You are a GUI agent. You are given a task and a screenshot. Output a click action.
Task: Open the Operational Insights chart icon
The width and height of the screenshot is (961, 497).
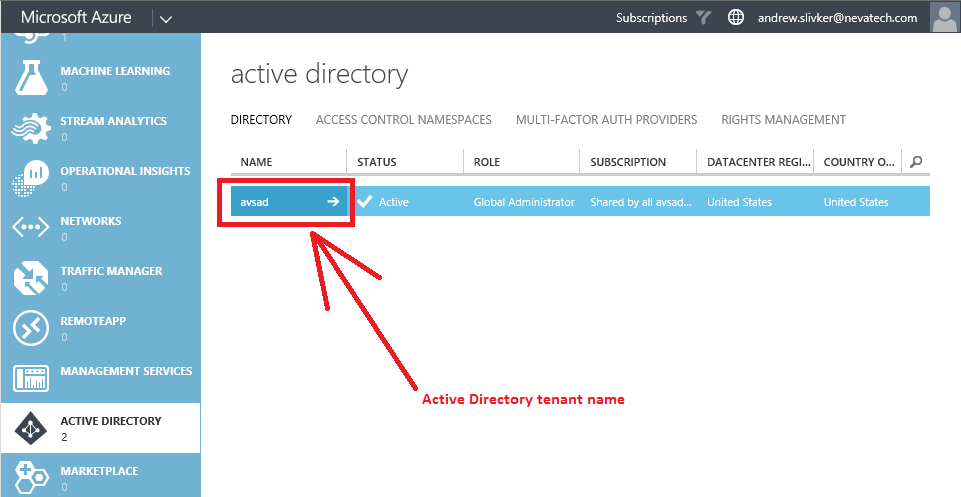pyautogui.click(x=31, y=178)
